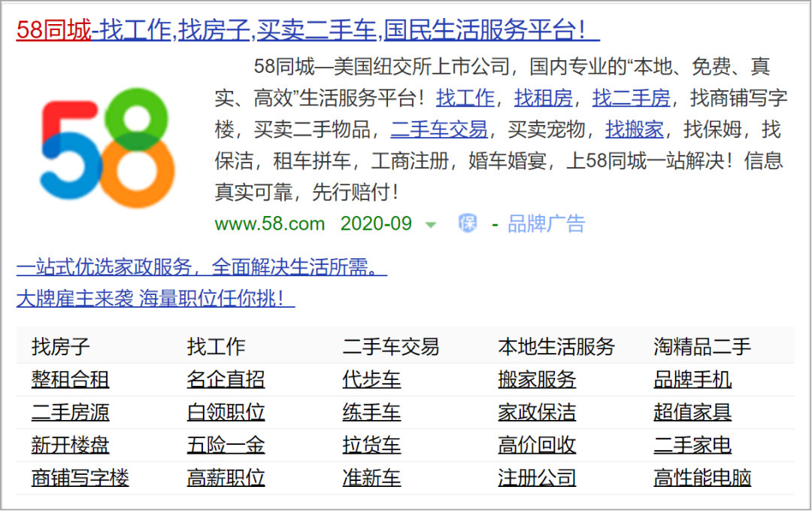Open the 准新车 link
The width and height of the screenshot is (812, 511).
372,478
